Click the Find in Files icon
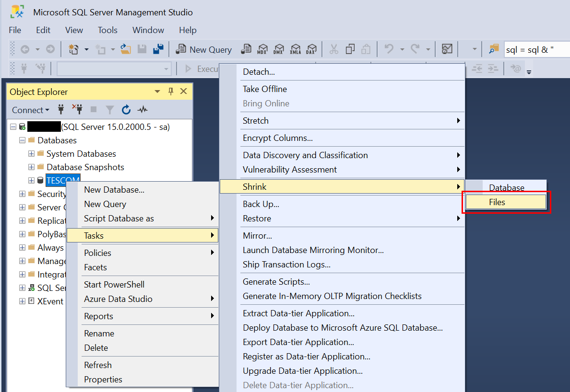The image size is (570, 392). [494, 49]
